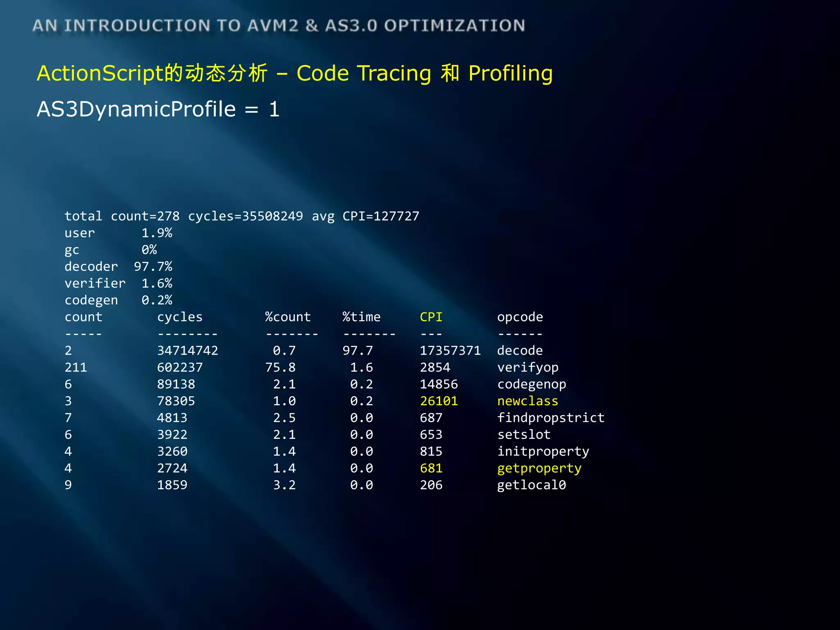Select the 'user 1.9%' line

pyautogui.click(x=119, y=233)
